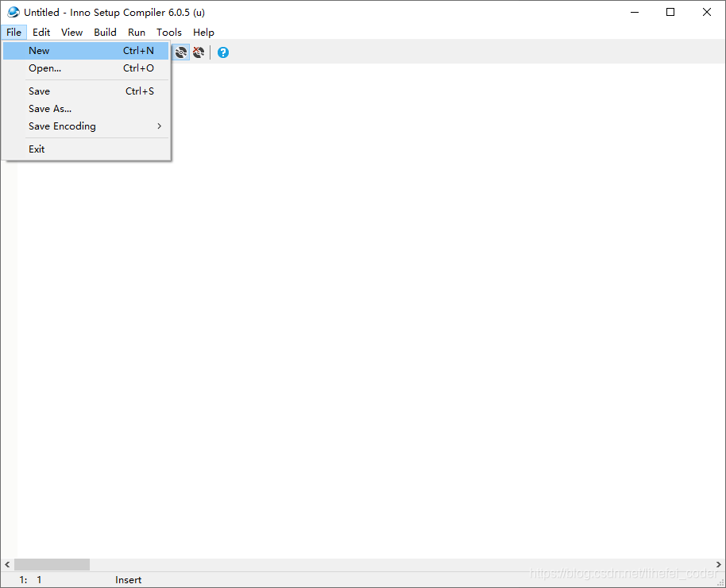726x588 pixels.
Task: Close the open File menu header
Action: coord(14,33)
